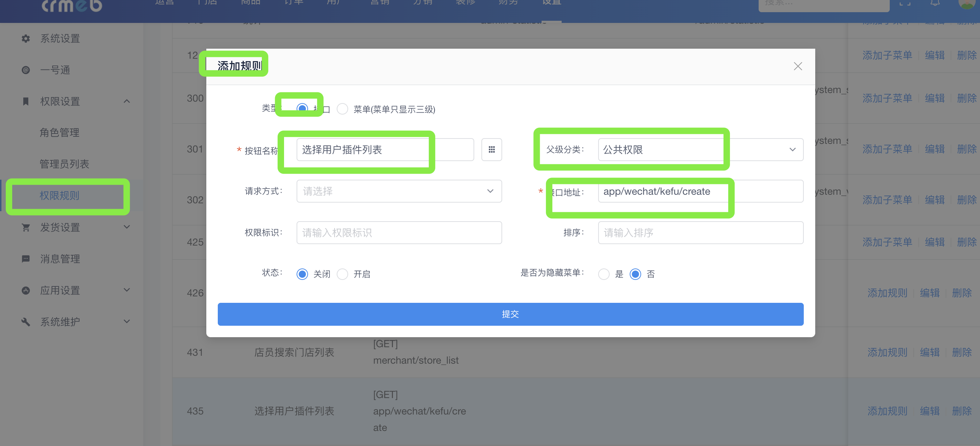The height and width of the screenshot is (446, 980).
Task: Click the 添加规则 dialog title
Action: point(239,66)
